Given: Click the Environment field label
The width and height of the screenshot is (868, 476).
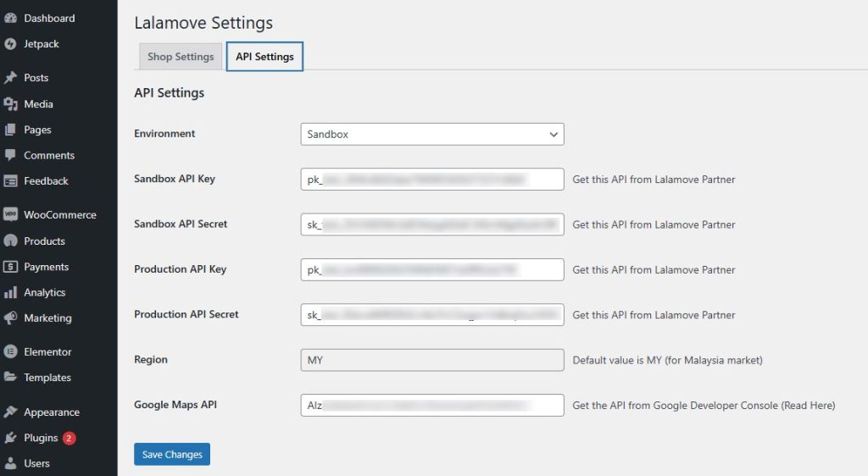Looking at the screenshot, I should [x=164, y=133].
